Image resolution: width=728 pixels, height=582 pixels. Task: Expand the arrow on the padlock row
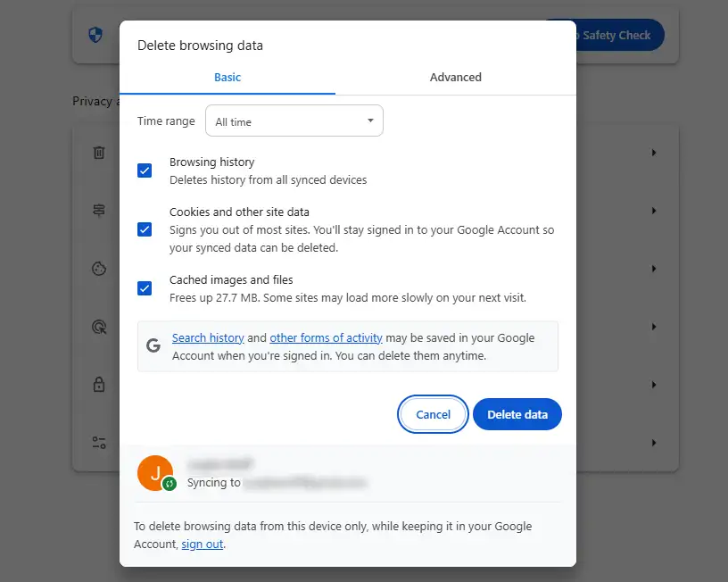click(654, 385)
